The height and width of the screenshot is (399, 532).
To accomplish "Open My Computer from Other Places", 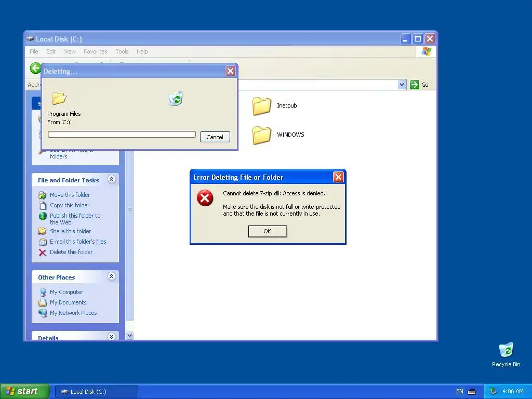I will pos(66,292).
